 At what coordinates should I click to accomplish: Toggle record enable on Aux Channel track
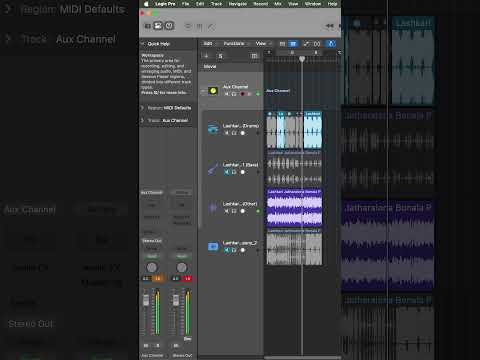242,94
